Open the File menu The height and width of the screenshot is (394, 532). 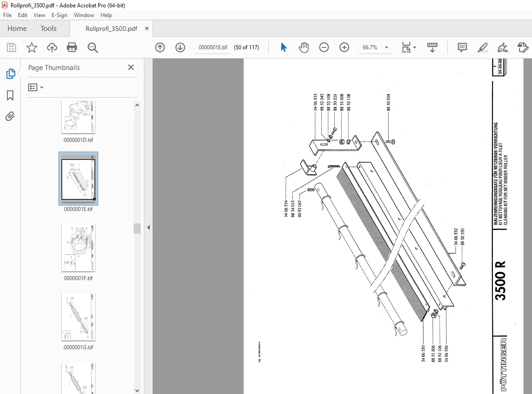(7, 15)
